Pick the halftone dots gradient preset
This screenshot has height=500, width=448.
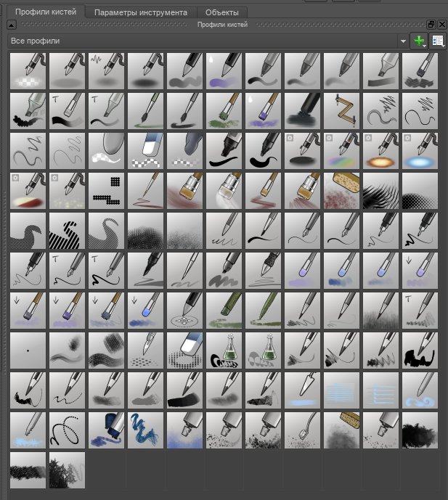pos(420,191)
